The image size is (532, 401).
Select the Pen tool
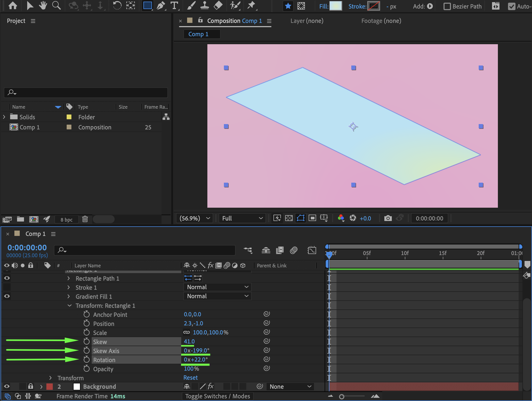161,6
